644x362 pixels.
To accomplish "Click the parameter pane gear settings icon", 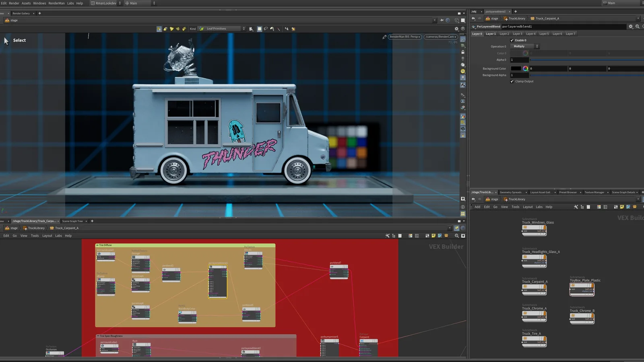I will [631, 27].
